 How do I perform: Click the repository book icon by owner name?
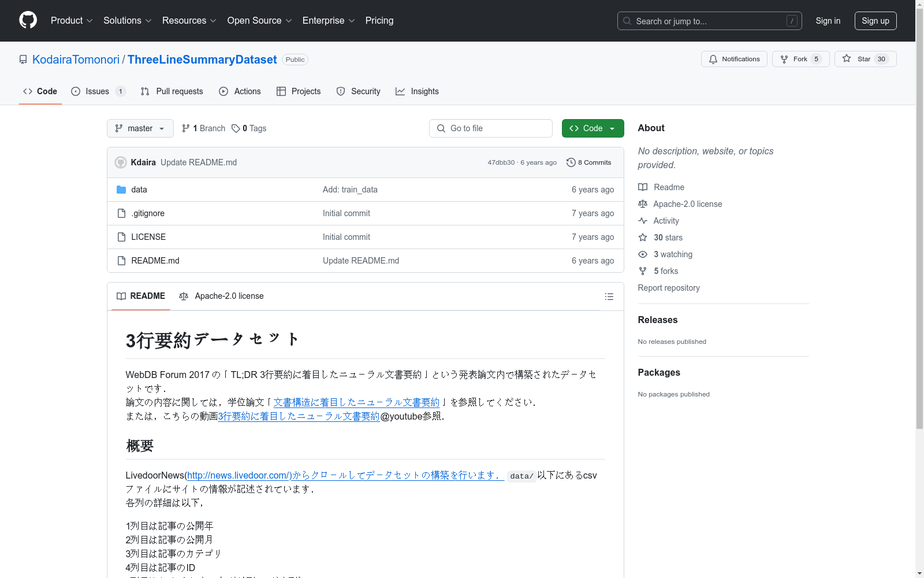(x=23, y=60)
